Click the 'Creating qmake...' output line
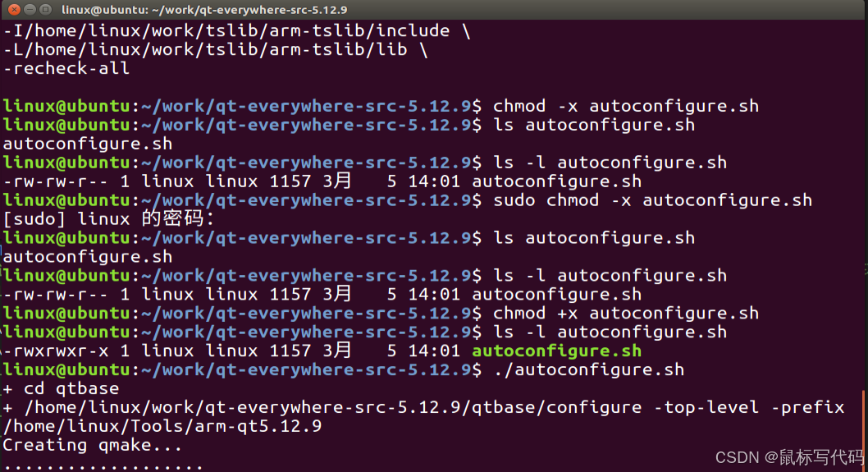The width and height of the screenshot is (868, 472). 93,445
